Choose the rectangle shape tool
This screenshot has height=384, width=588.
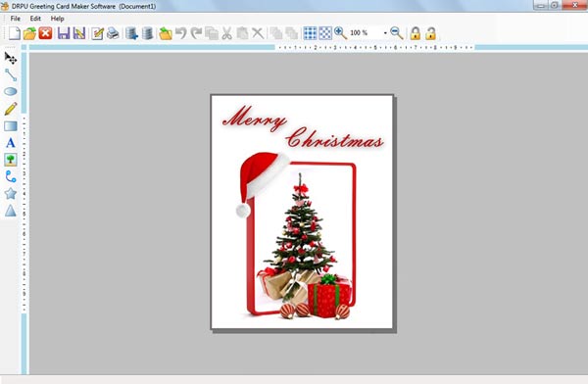pyautogui.click(x=11, y=126)
